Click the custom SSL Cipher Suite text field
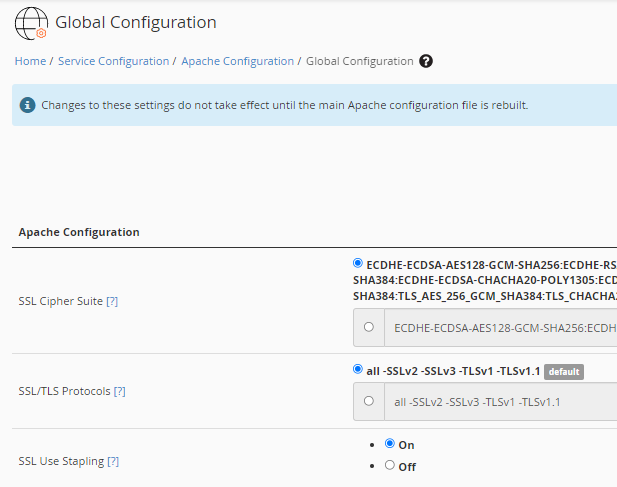 coord(500,327)
